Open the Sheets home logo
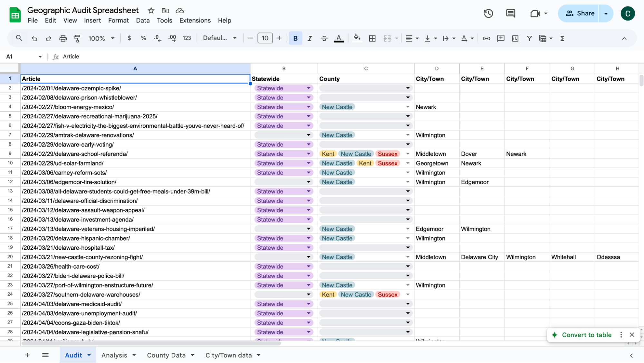 click(15, 15)
